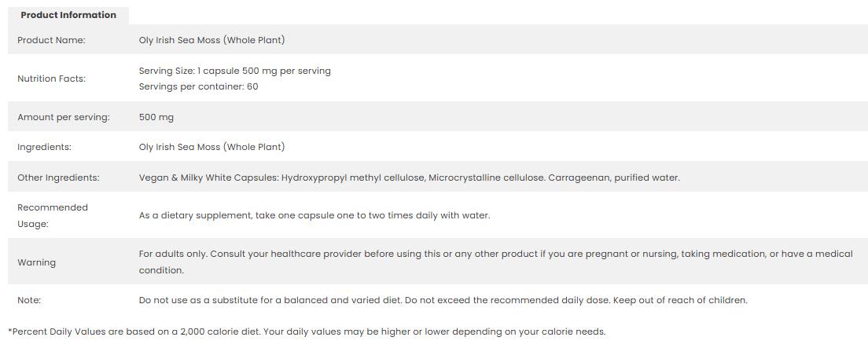Click the 'Warning' row label

(36, 262)
